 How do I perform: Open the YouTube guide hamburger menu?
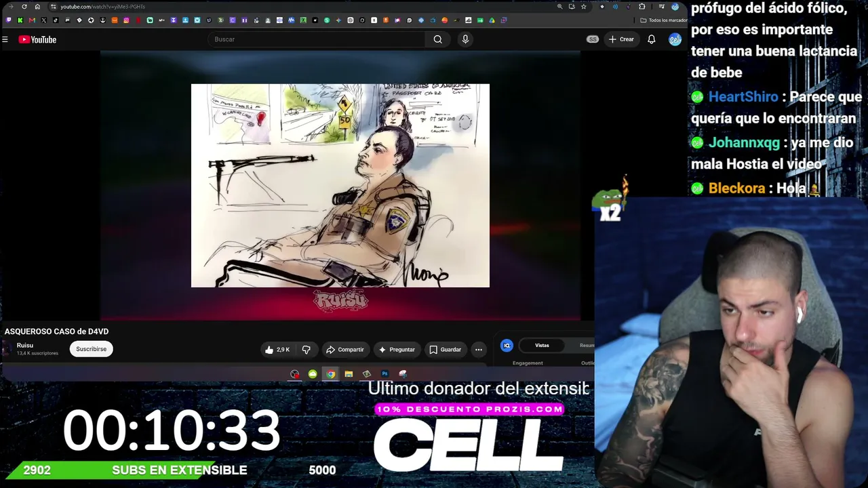pos(5,39)
